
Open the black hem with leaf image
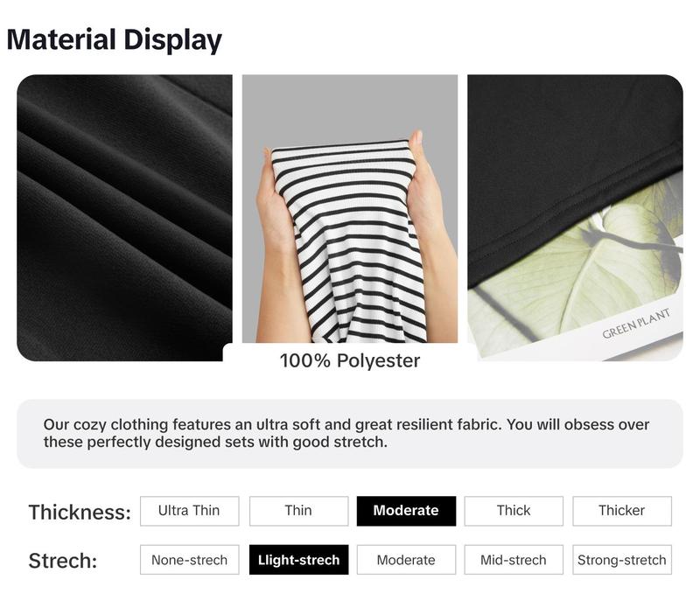click(x=575, y=218)
